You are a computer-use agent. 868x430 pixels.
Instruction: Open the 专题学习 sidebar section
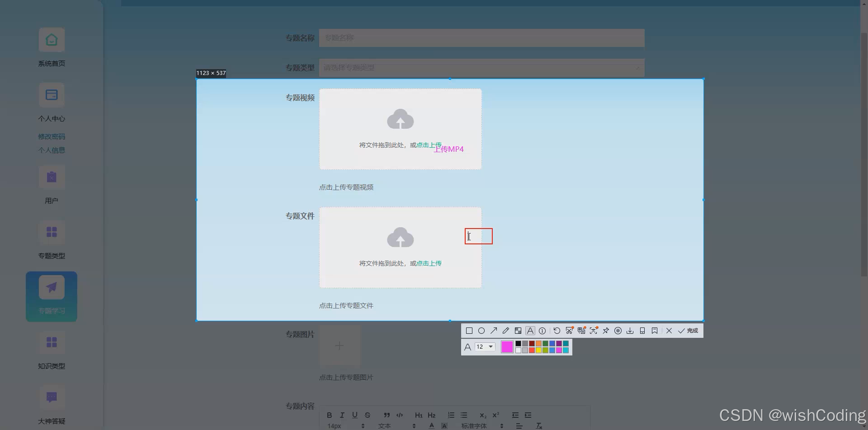[52, 296]
